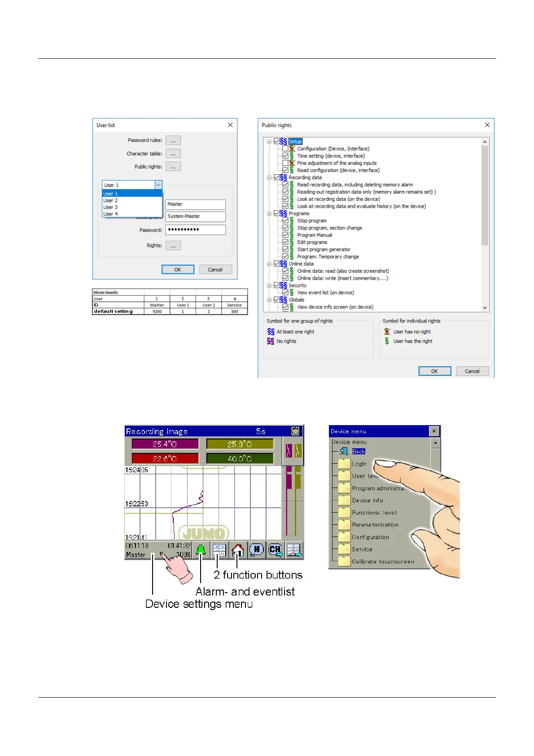Open the Password rules button
The width and height of the screenshot is (534, 756).
[x=173, y=141]
